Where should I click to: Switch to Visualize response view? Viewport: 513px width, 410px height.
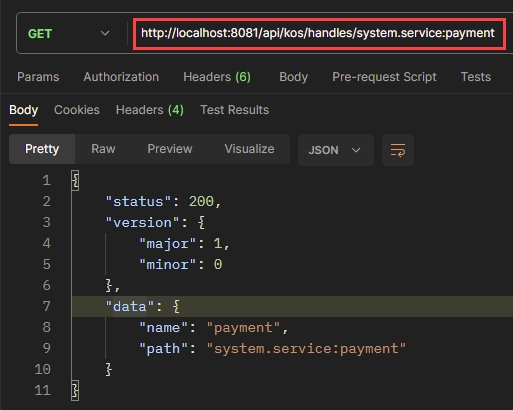tap(249, 149)
